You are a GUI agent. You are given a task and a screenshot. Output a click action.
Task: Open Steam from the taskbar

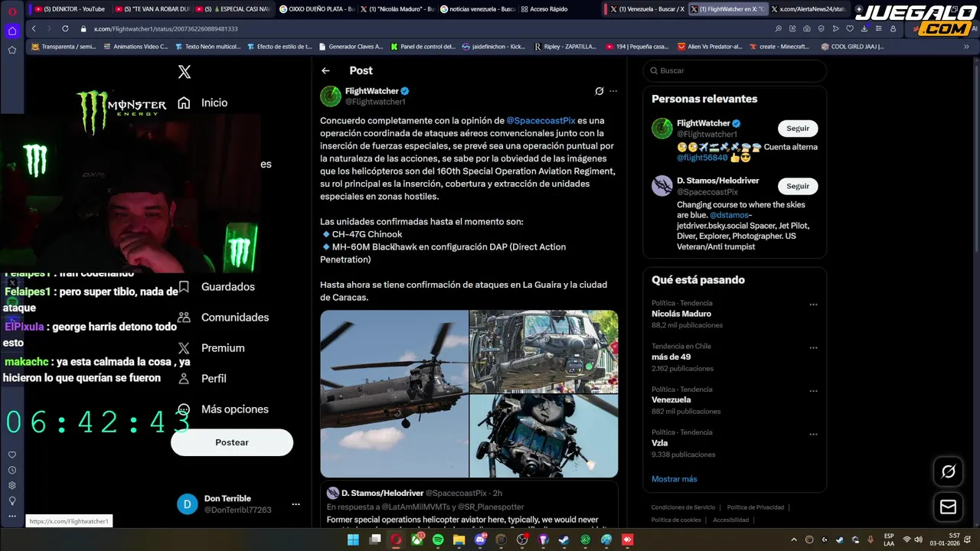pyautogui.click(x=564, y=540)
